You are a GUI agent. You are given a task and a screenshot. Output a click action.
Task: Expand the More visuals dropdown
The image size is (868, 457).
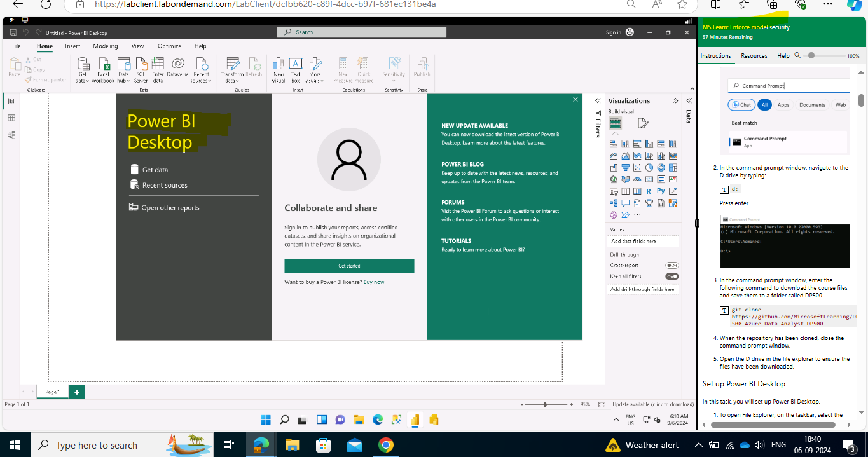[315, 70]
